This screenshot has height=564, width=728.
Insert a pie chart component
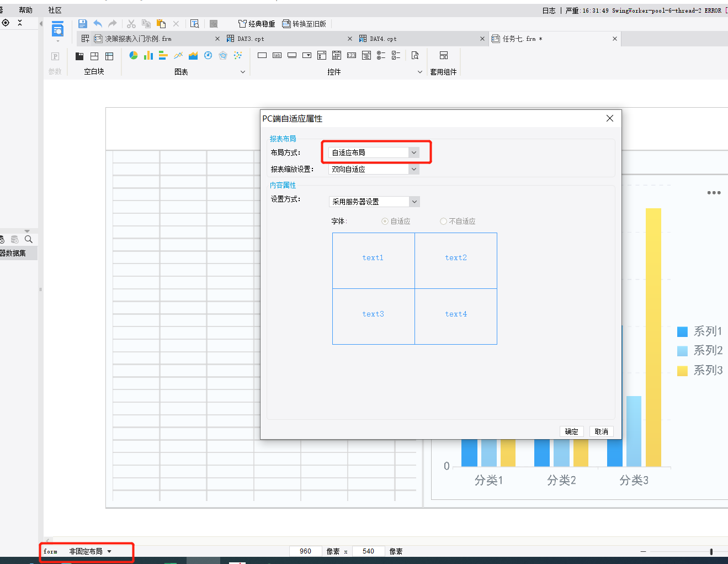(134, 55)
